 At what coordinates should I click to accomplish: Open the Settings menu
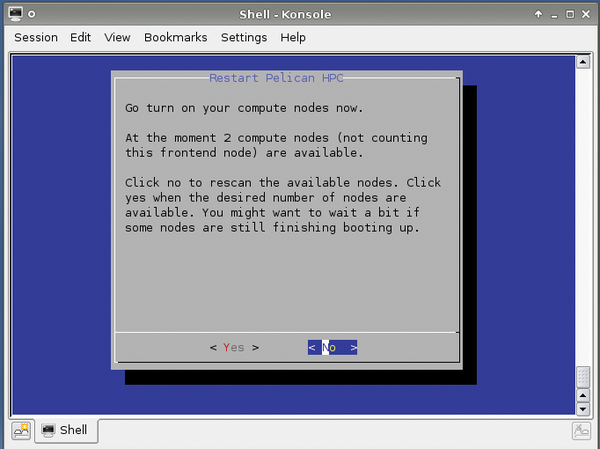[244, 38]
